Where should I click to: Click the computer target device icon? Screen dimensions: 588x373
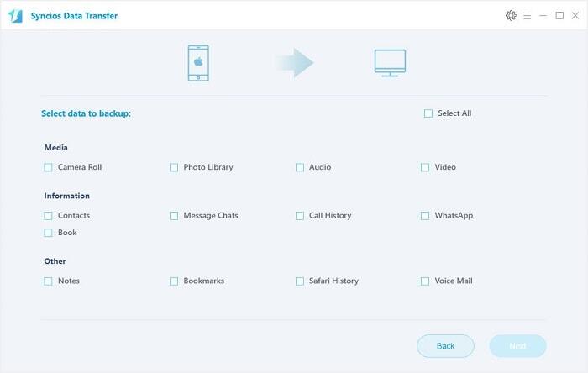coord(390,63)
